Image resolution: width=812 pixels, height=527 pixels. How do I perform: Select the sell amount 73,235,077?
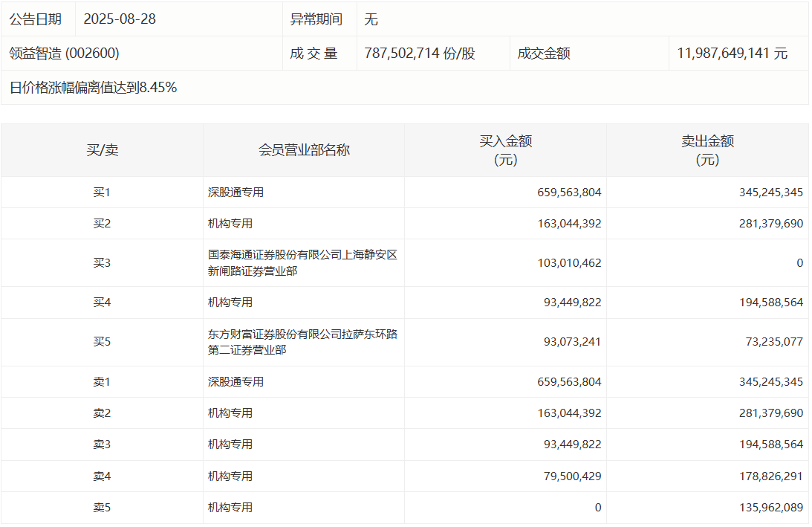coord(771,342)
